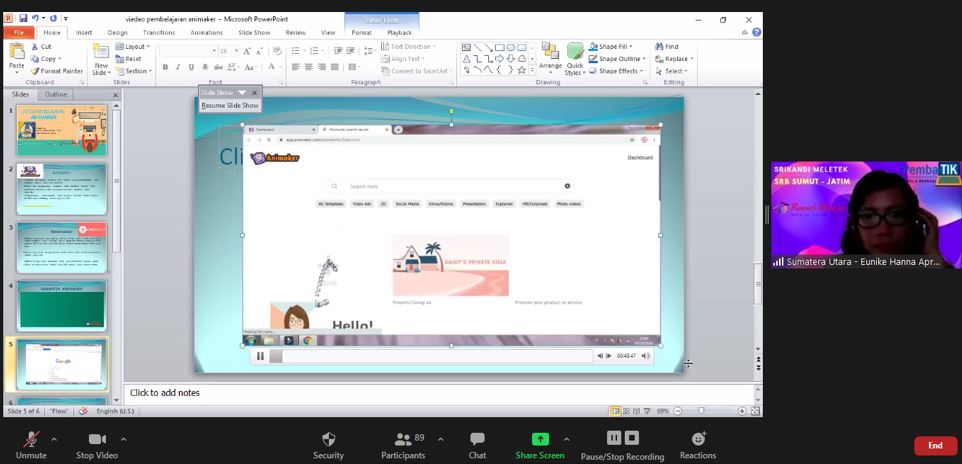Toggle Italic text formatting

click(178, 67)
